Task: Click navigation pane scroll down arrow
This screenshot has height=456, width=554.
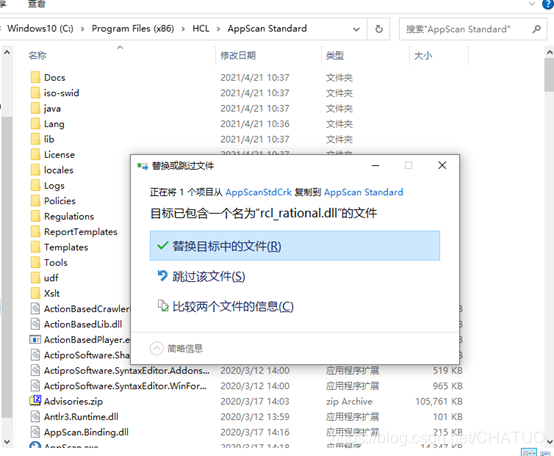Action: [x=7, y=442]
